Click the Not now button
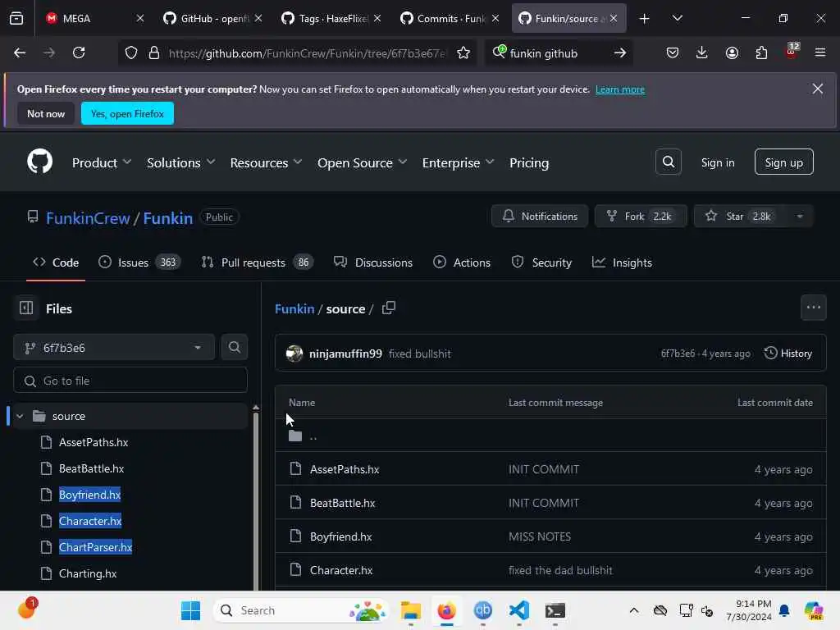The image size is (840, 630). pyautogui.click(x=46, y=113)
